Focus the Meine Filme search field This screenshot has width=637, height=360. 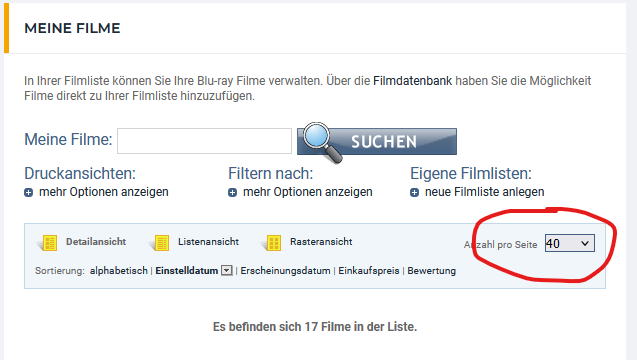(x=204, y=141)
